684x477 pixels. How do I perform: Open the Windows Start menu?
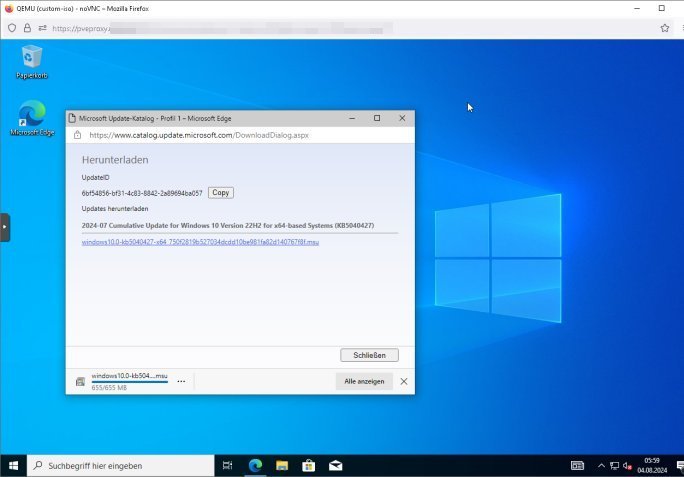pyautogui.click(x=14, y=466)
